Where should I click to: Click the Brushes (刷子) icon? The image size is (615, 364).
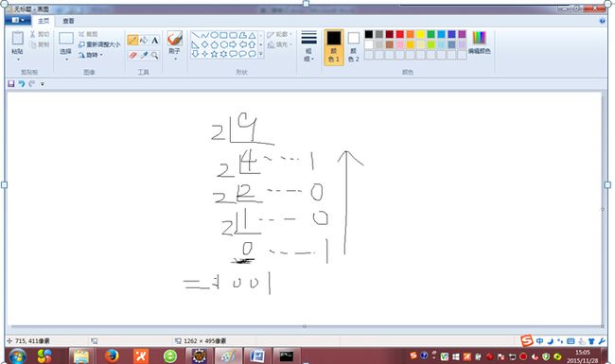pyautogui.click(x=174, y=39)
